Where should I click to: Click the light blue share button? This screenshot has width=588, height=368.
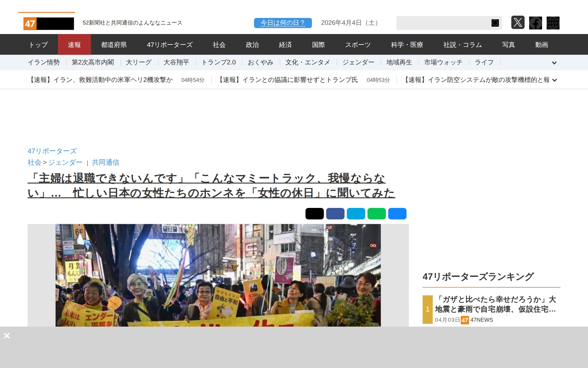tap(356, 214)
